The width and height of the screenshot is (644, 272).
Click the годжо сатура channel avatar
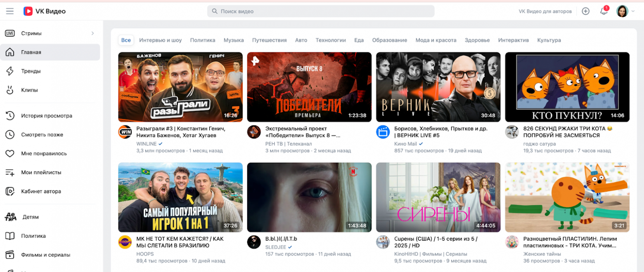[x=511, y=132]
